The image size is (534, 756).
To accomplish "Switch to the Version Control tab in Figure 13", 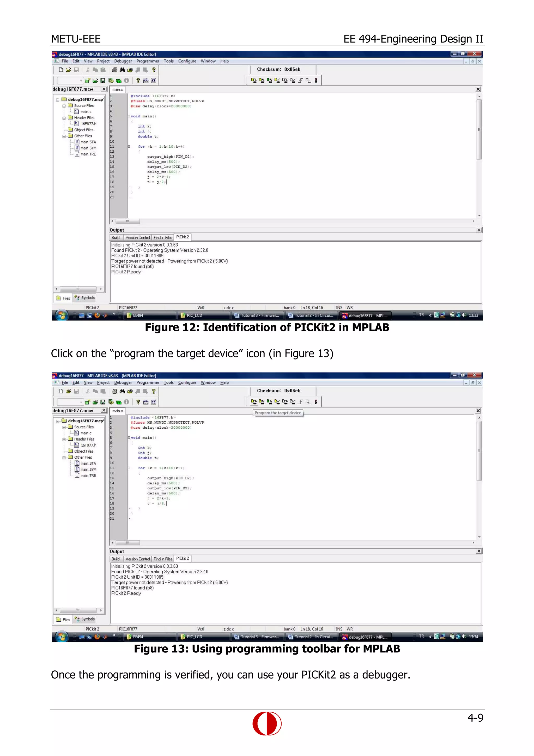I will pyautogui.click(x=137, y=559).
